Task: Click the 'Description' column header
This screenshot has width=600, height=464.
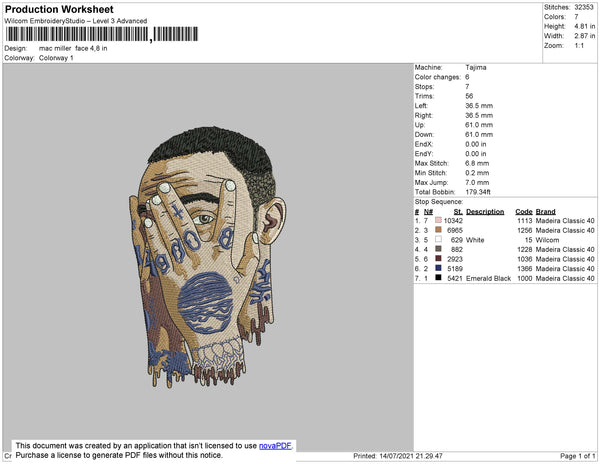Action: tap(485, 212)
